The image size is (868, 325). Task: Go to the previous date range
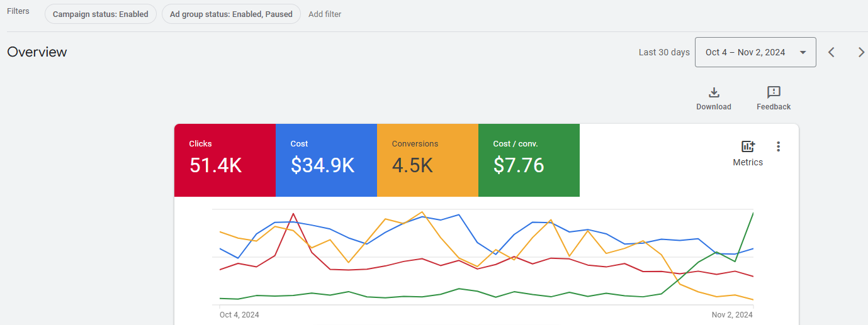[831, 52]
